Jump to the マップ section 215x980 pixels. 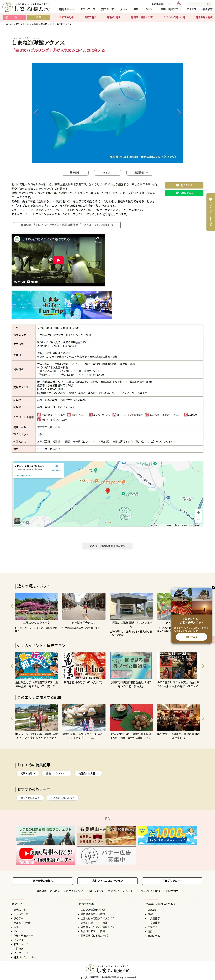(x=107, y=173)
